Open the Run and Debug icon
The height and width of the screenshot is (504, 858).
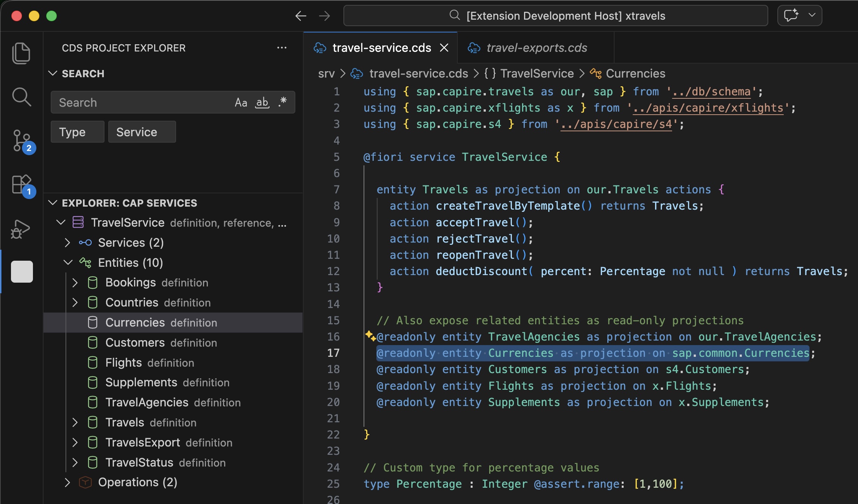20,229
